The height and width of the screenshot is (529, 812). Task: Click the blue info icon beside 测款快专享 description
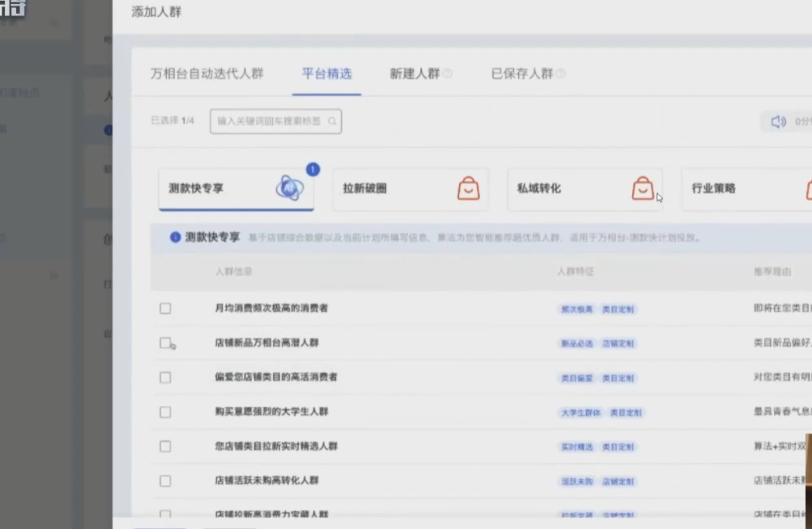point(175,237)
